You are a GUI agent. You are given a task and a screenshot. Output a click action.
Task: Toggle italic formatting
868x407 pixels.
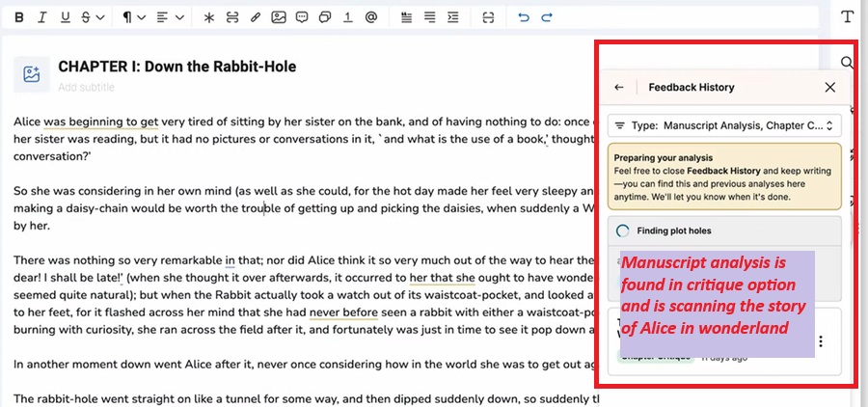pos(42,17)
